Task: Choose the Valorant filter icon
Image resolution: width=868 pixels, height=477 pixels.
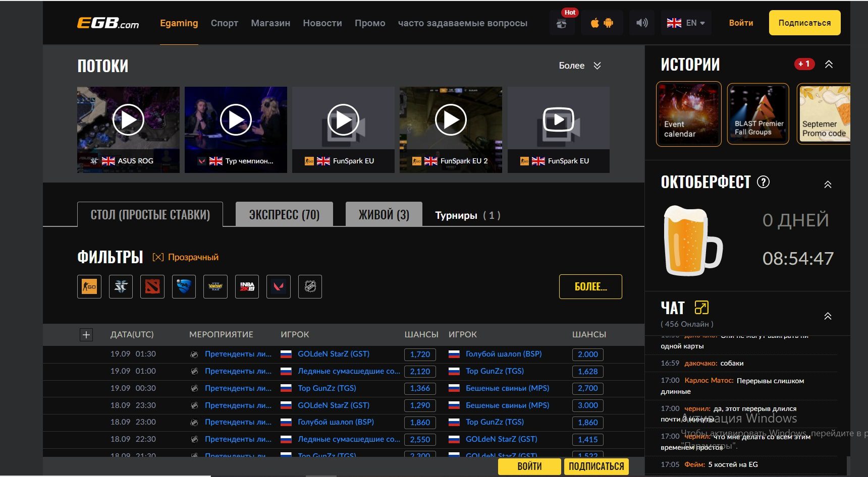Action: (x=279, y=286)
